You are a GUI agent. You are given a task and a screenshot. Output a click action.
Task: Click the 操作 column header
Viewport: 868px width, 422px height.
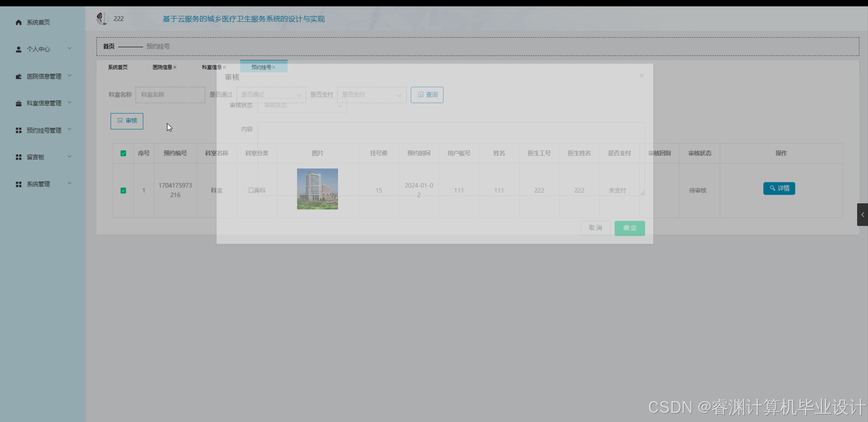781,153
